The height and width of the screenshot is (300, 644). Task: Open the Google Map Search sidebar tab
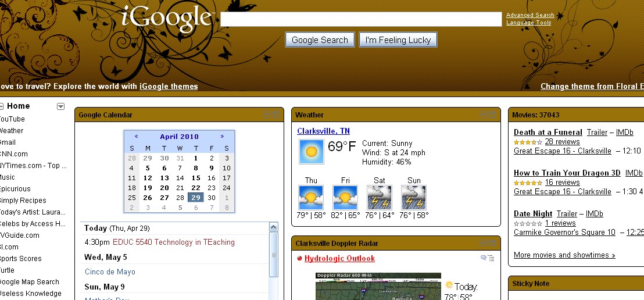(29, 282)
